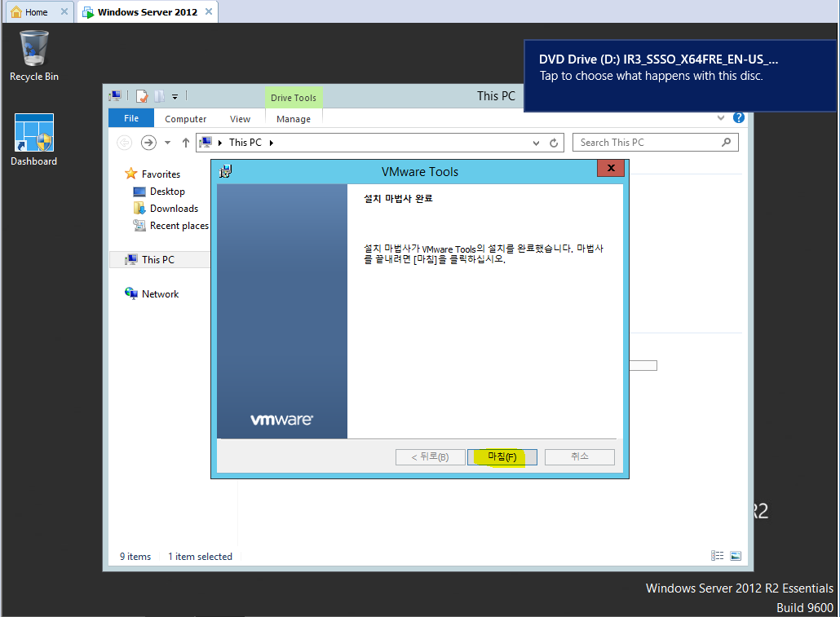This screenshot has height=617, width=840.
Task: Expand the recent locations dropdown
Action: (168, 143)
